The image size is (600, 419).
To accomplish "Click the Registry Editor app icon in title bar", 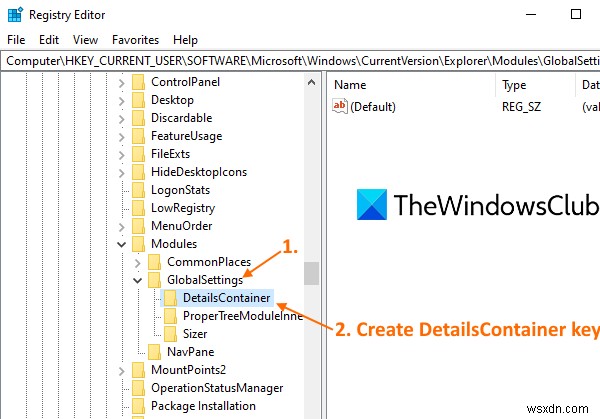I will (15, 15).
